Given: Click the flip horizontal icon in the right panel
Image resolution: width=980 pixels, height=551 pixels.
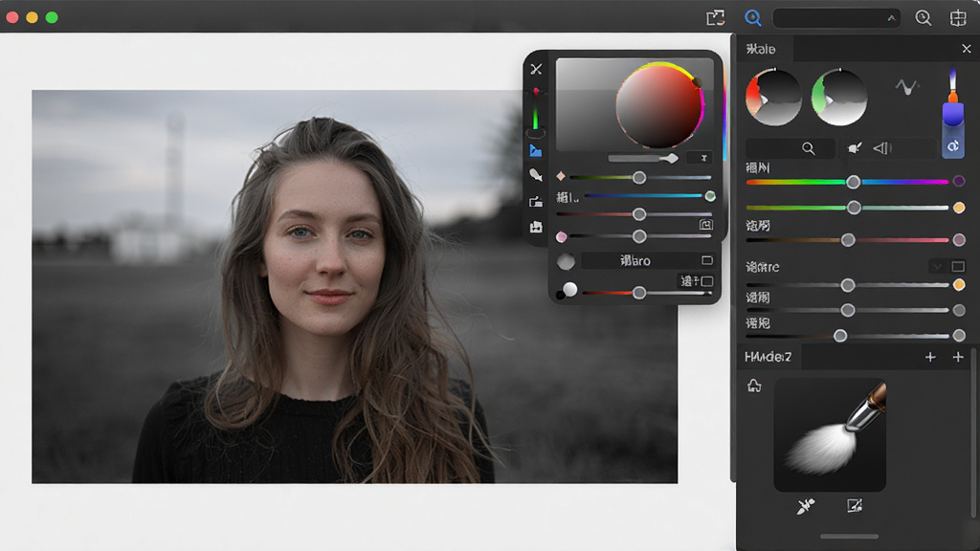Looking at the screenshot, I should (881, 148).
